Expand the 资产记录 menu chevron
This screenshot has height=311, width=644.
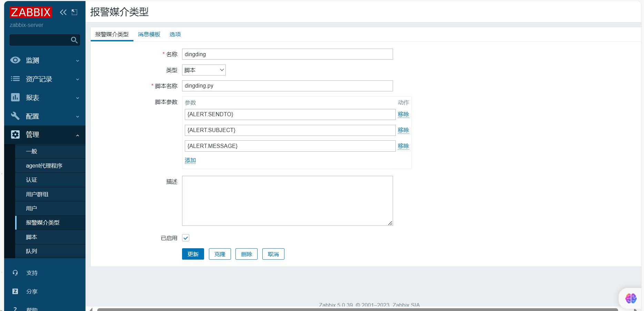pos(78,79)
